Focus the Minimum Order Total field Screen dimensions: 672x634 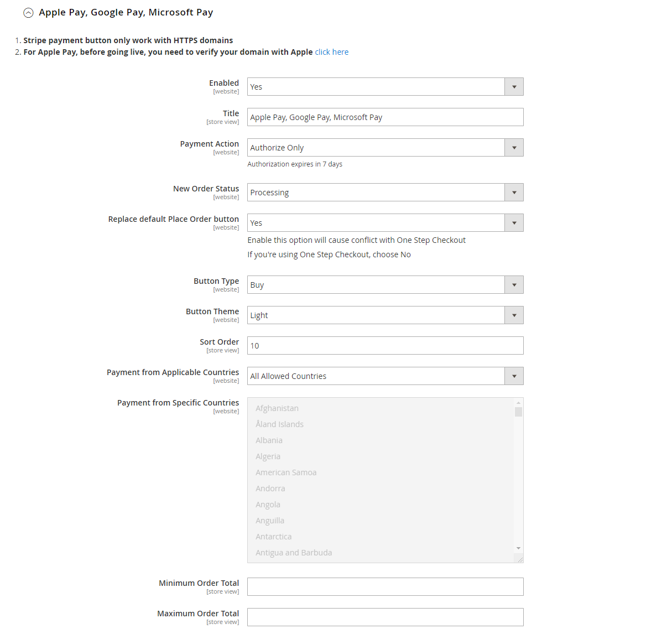(385, 587)
